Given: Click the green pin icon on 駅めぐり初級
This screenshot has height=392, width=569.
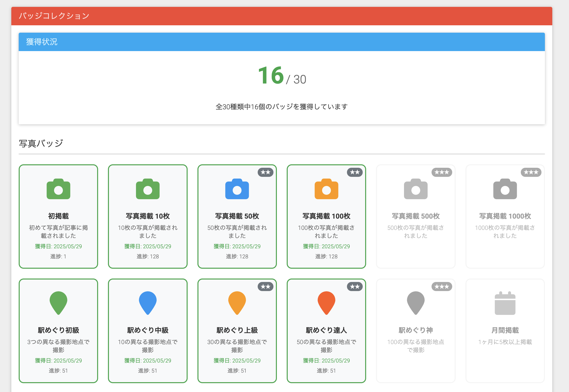Looking at the screenshot, I should click(x=58, y=303).
